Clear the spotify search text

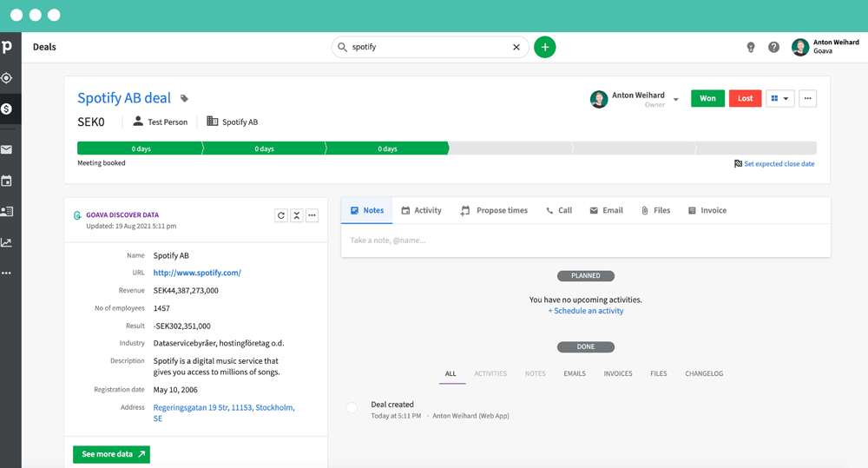(516, 47)
